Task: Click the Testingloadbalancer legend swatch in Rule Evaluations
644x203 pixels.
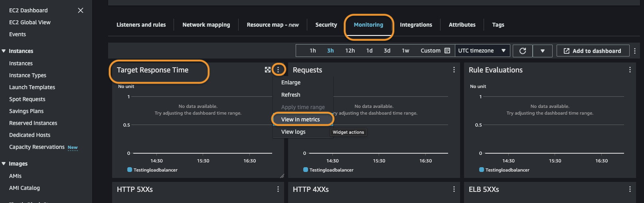Action: [x=482, y=170]
